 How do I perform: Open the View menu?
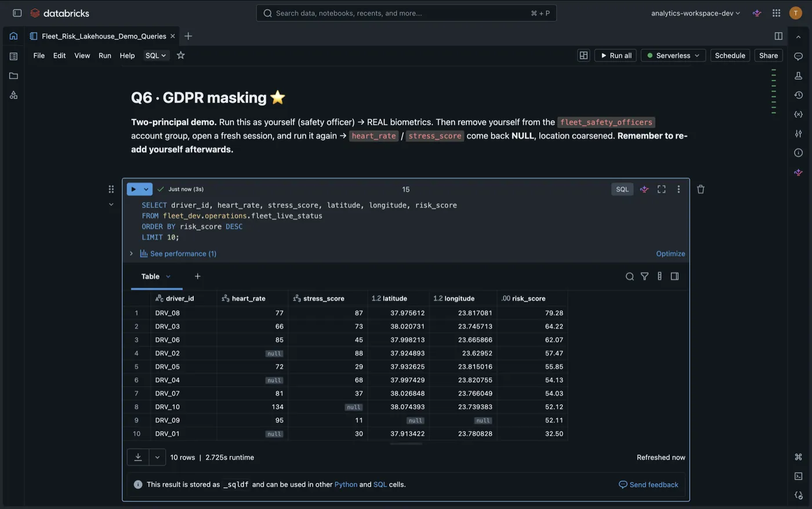pyautogui.click(x=82, y=55)
